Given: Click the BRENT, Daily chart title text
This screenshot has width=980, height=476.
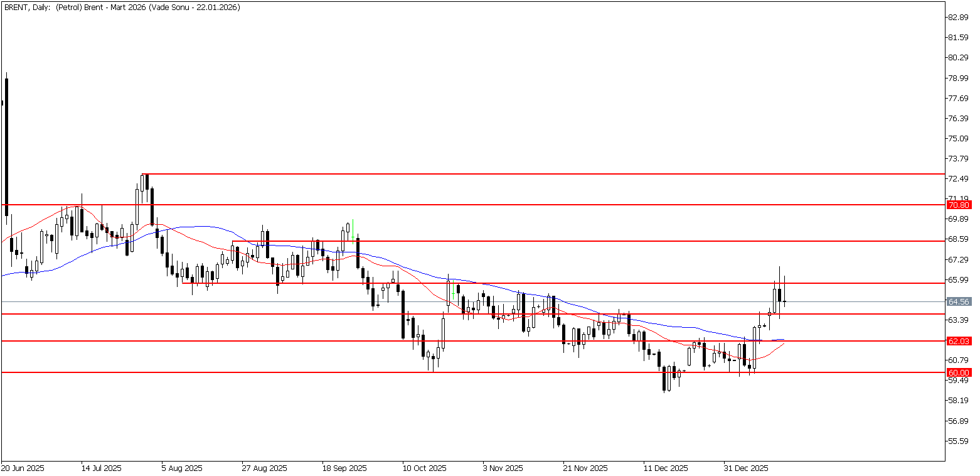Looking at the screenshot, I should 121,7.
